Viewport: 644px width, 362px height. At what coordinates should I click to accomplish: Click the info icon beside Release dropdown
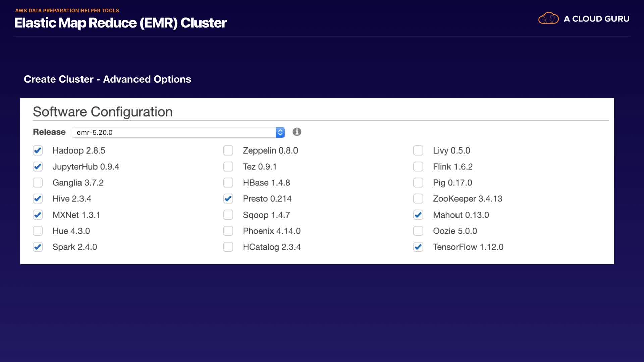click(x=297, y=132)
